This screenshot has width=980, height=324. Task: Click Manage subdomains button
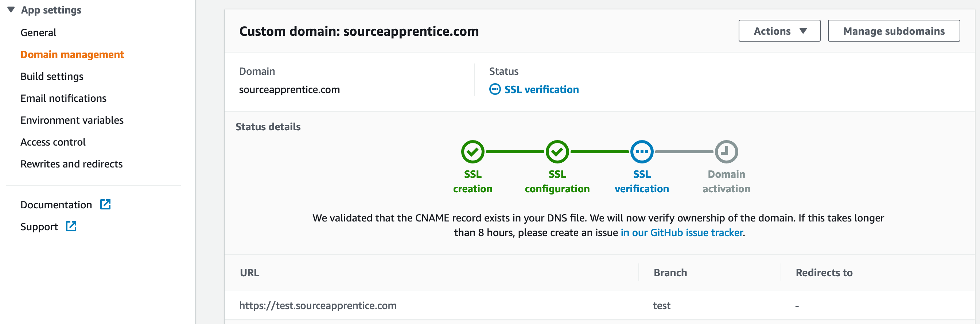click(x=894, y=31)
